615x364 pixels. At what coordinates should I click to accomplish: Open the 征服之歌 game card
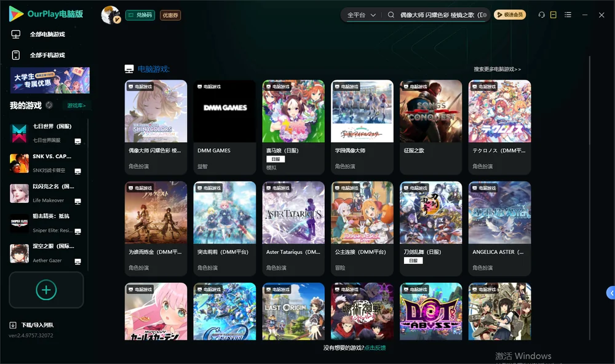pos(430,127)
